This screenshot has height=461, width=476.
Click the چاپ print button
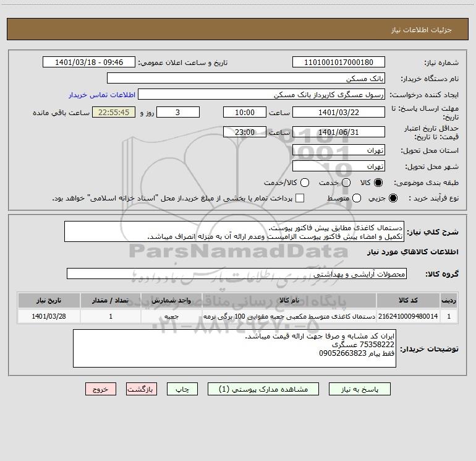(x=182, y=389)
